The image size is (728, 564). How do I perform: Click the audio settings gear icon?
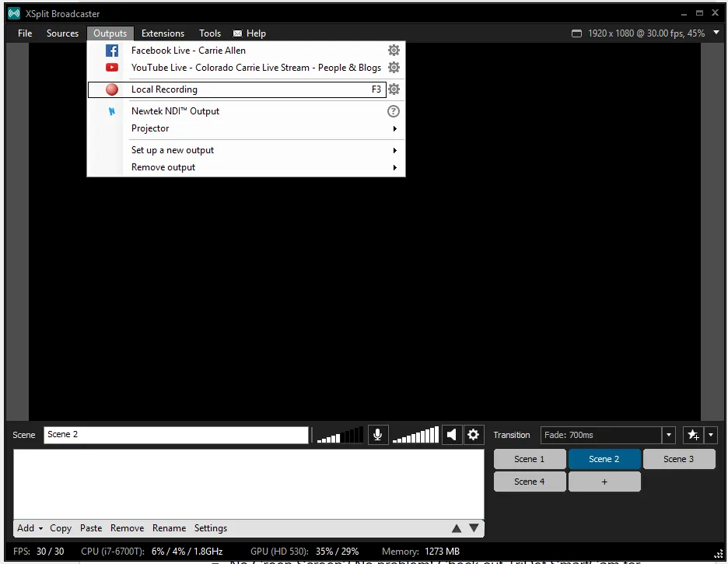(473, 435)
